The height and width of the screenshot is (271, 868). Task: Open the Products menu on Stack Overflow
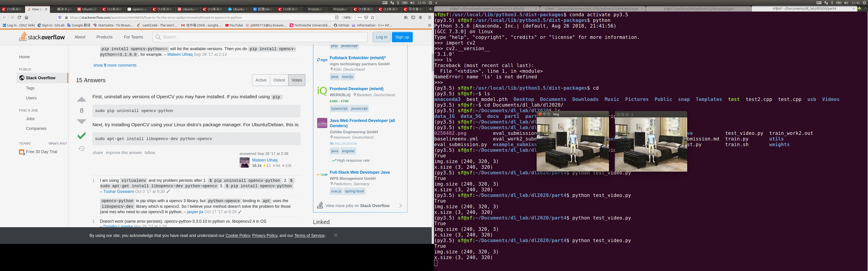104,37
